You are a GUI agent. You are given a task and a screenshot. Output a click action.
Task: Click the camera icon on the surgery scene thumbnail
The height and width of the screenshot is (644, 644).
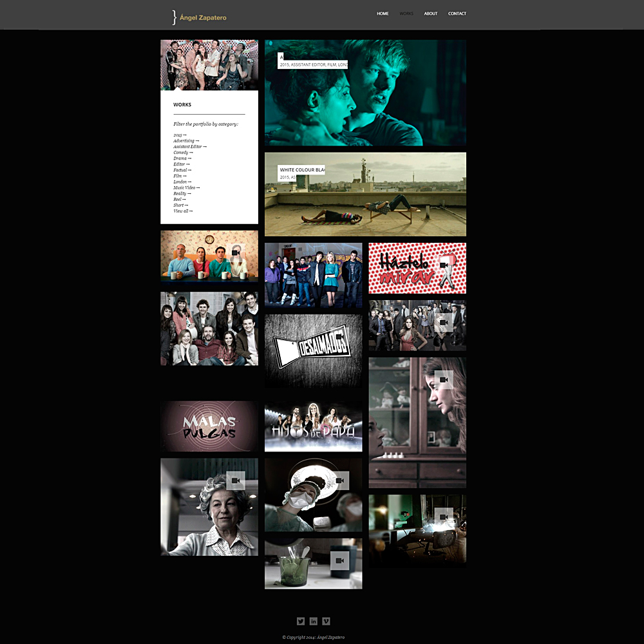tap(339, 481)
